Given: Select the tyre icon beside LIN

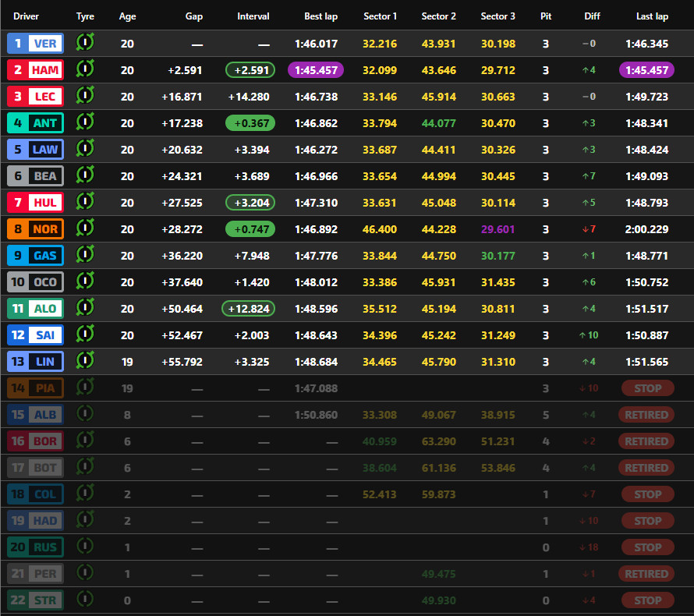Looking at the screenshot, I should tap(85, 361).
